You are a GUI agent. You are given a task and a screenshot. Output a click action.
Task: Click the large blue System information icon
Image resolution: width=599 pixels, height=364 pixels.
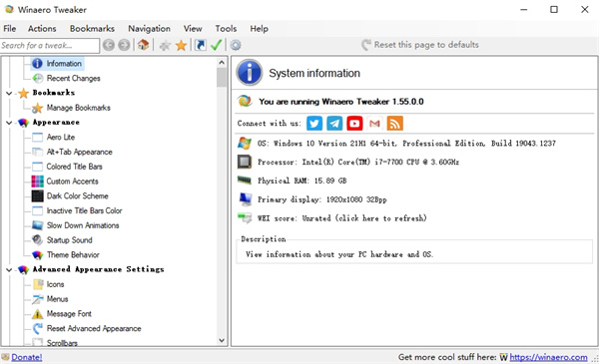249,73
